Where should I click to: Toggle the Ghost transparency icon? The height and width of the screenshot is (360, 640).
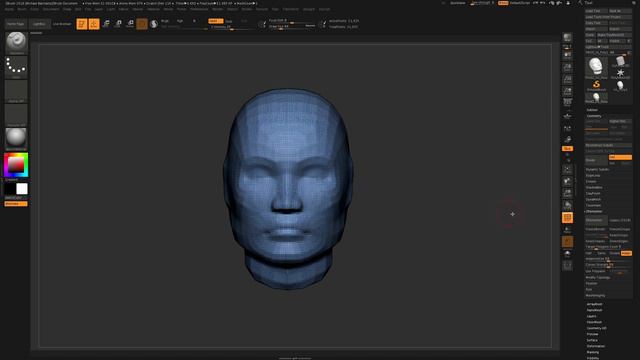point(567,242)
